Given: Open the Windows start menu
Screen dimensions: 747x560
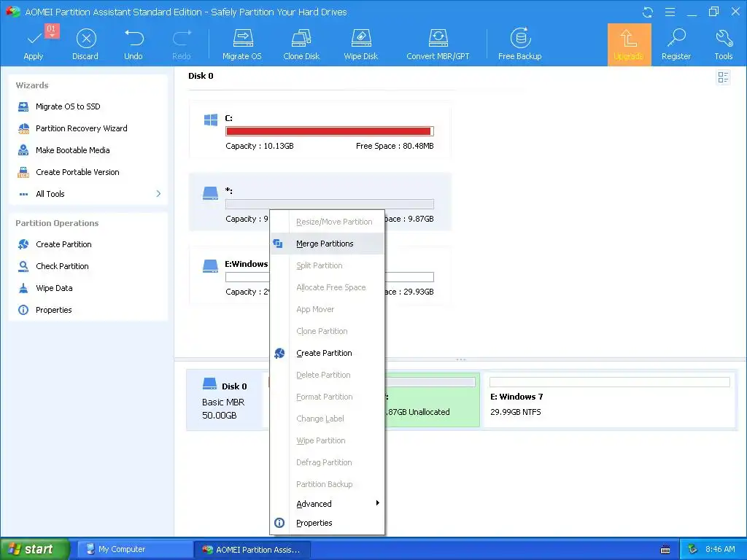Looking at the screenshot, I should (34, 549).
